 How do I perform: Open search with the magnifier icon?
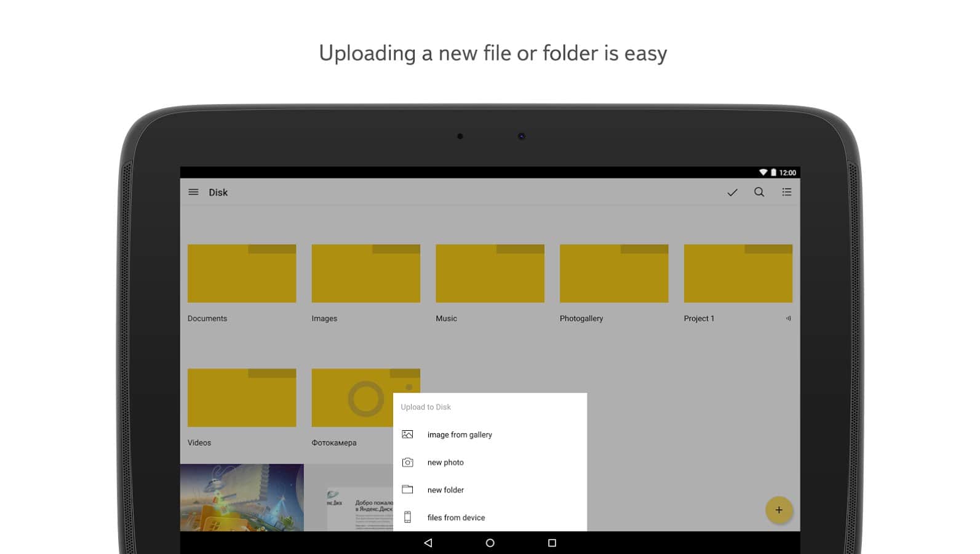(x=759, y=192)
